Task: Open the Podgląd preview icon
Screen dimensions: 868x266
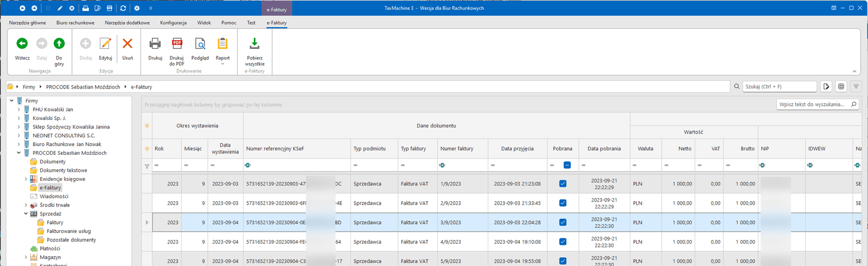Action: (200, 43)
